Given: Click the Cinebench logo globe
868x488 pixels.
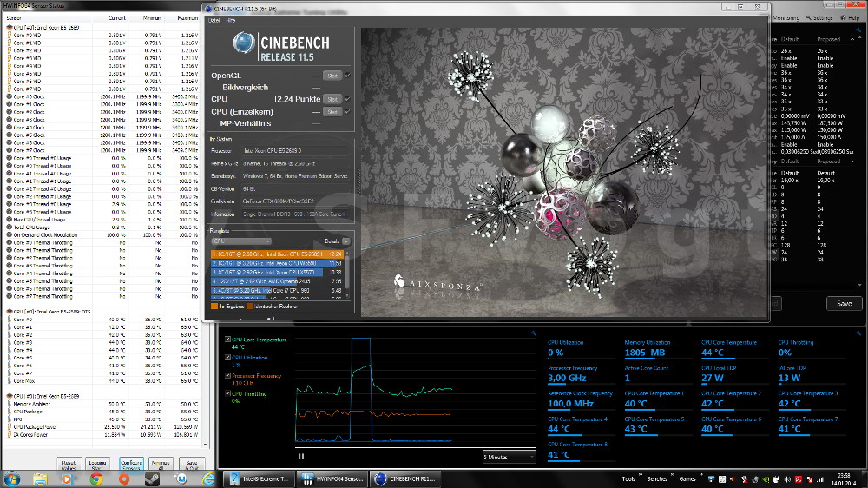Looking at the screenshot, I should click(243, 43).
